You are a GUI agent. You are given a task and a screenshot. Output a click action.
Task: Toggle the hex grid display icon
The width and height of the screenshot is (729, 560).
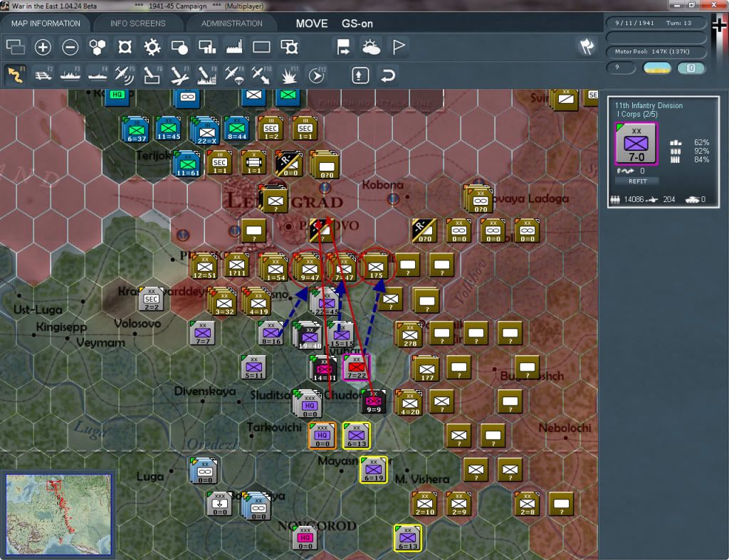tap(98, 47)
